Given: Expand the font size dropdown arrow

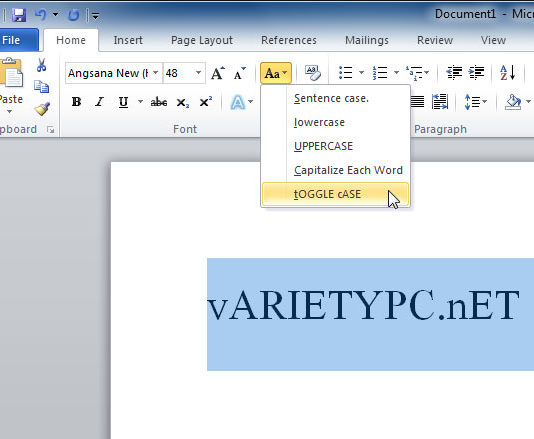Looking at the screenshot, I should pyautogui.click(x=198, y=73).
